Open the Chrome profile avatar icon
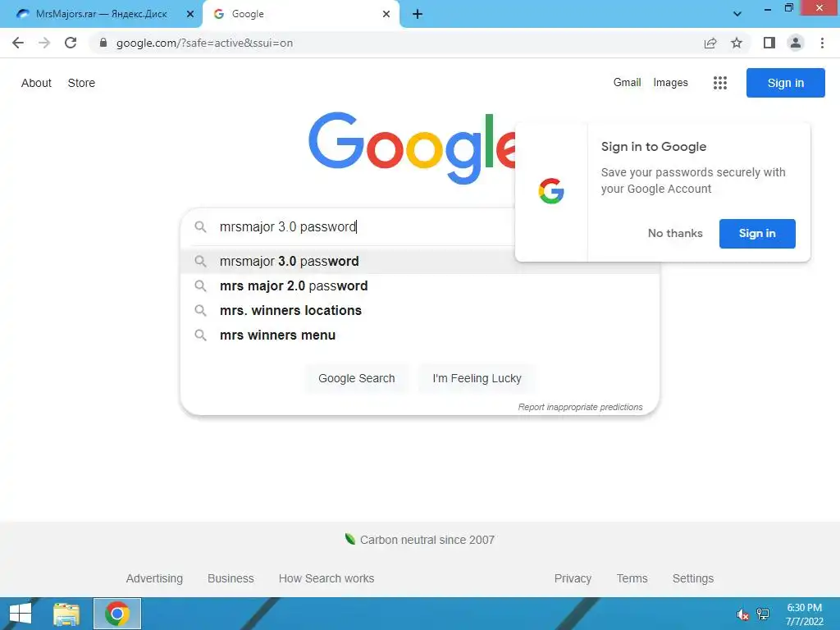840x630 pixels. point(796,43)
